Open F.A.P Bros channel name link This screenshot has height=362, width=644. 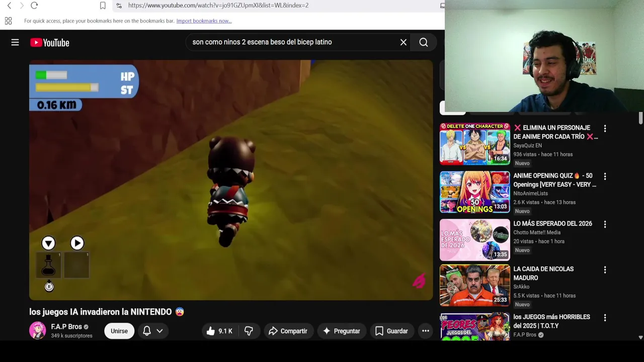click(66, 327)
